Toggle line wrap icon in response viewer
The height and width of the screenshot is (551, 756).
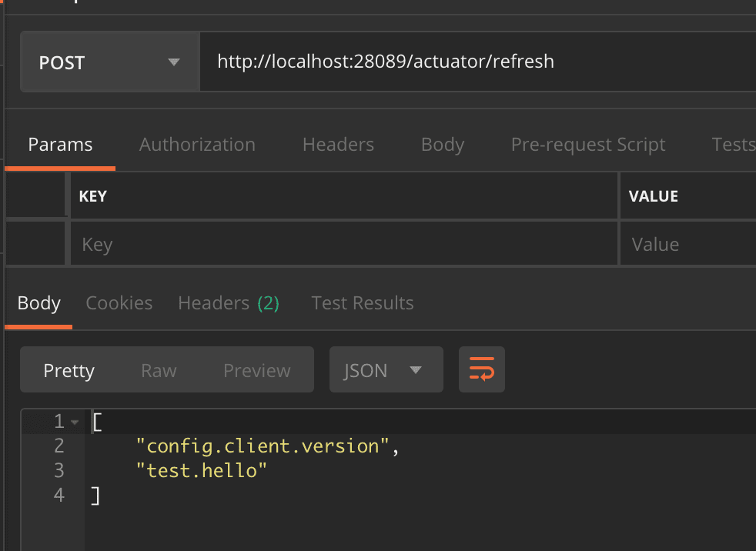click(x=482, y=370)
